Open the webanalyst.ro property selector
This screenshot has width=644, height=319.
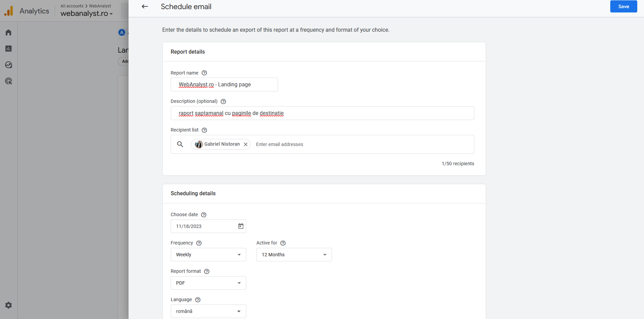pos(86,13)
